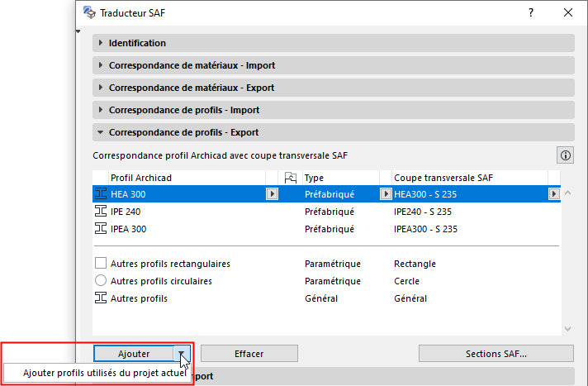Open the Ajouter button dropdown arrow
The height and width of the screenshot is (386, 588).
point(182,353)
